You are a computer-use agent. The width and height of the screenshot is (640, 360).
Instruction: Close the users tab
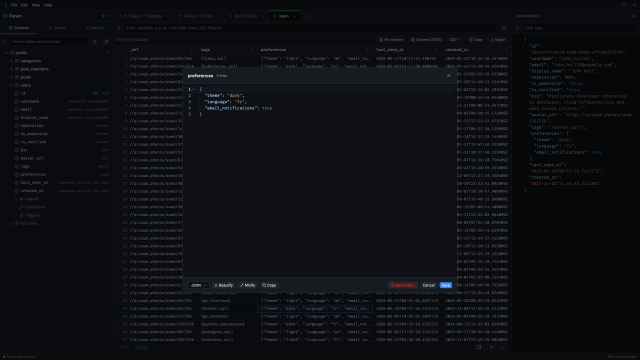pyautogui.click(x=294, y=16)
